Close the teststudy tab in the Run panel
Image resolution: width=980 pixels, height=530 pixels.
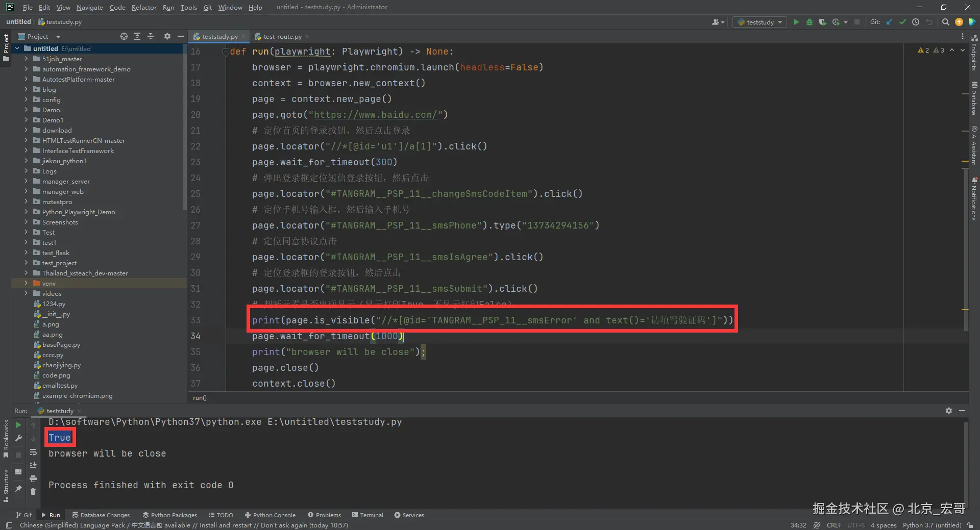pyautogui.click(x=79, y=411)
